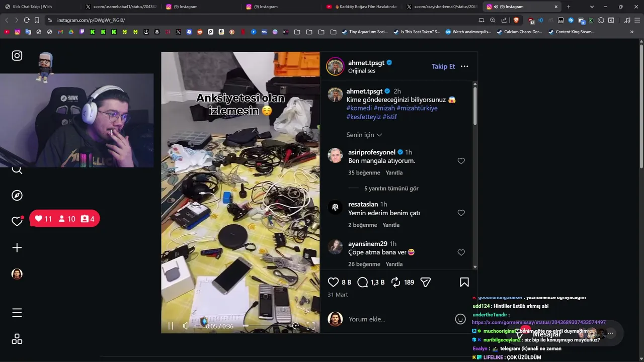
Task: Open Tiny Aquarium bookmark
Action: point(365,32)
